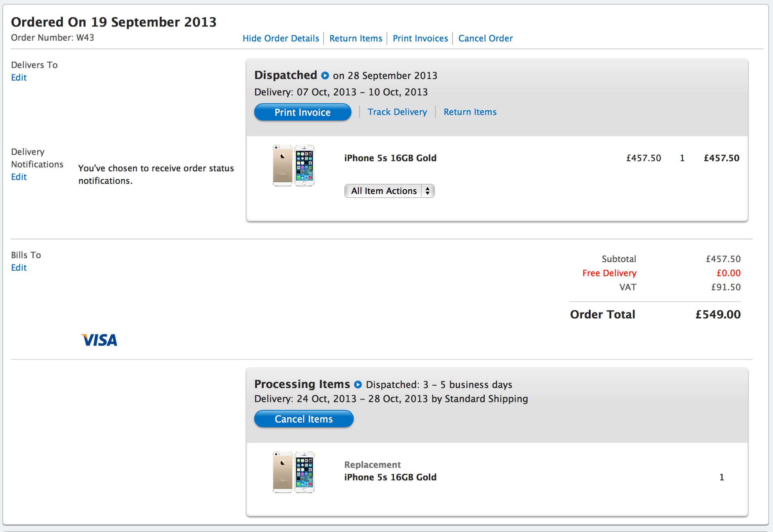Click the Cancel Order link

tap(485, 38)
